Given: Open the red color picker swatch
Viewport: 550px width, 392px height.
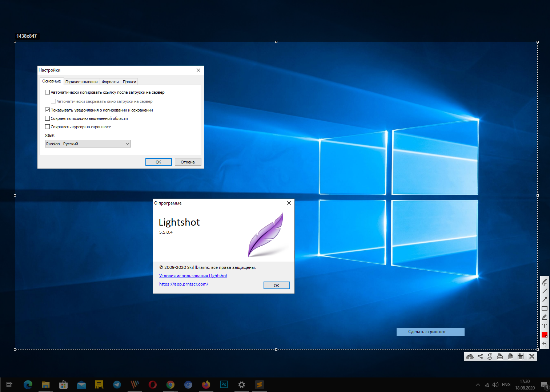Looking at the screenshot, I should [545, 335].
